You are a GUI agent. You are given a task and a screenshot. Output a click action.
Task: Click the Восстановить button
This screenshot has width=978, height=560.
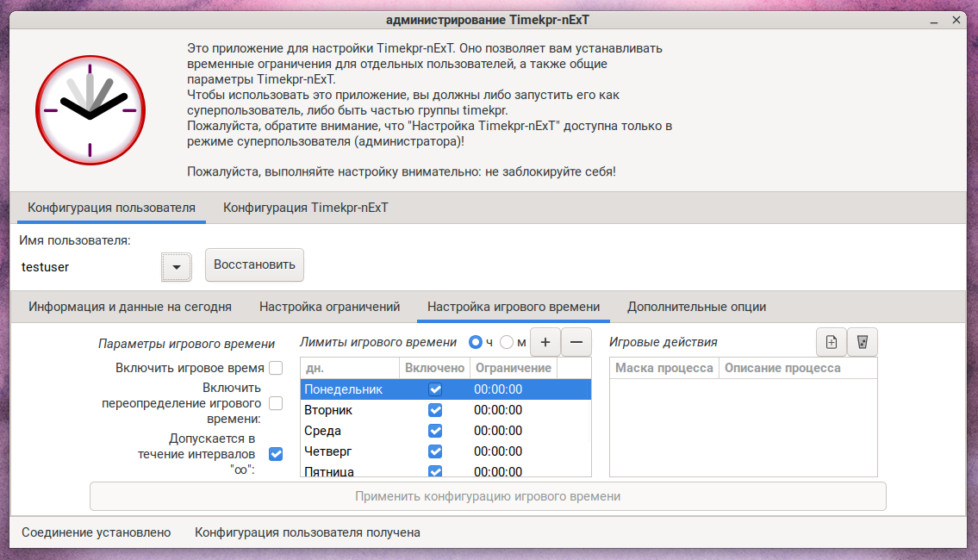(x=254, y=264)
